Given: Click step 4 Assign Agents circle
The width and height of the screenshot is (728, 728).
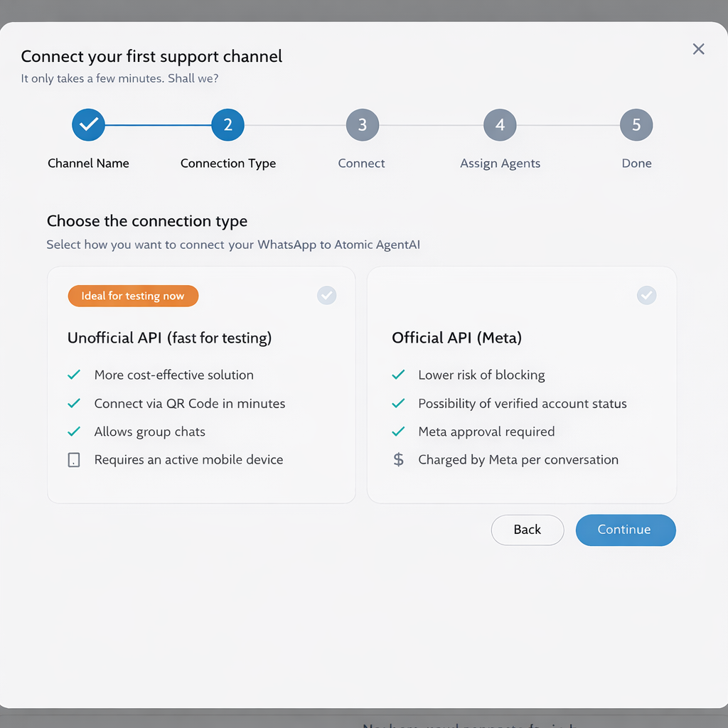Looking at the screenshot, I should pos(500,125).
